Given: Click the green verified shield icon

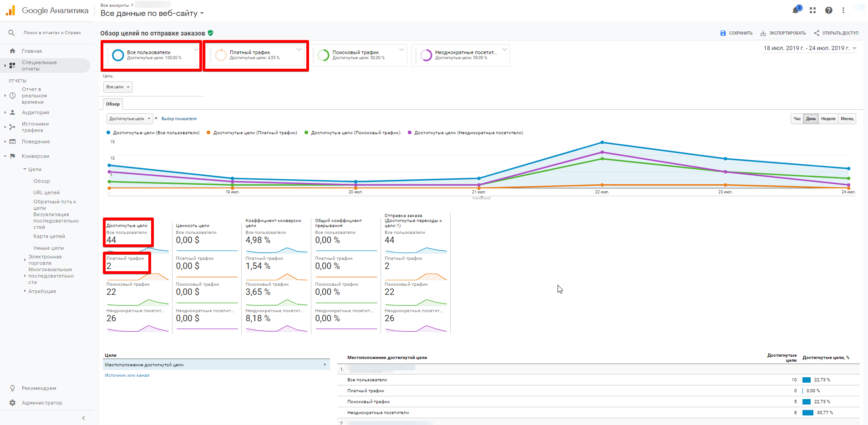Looking at the screenshot, I should pos(210,33).
